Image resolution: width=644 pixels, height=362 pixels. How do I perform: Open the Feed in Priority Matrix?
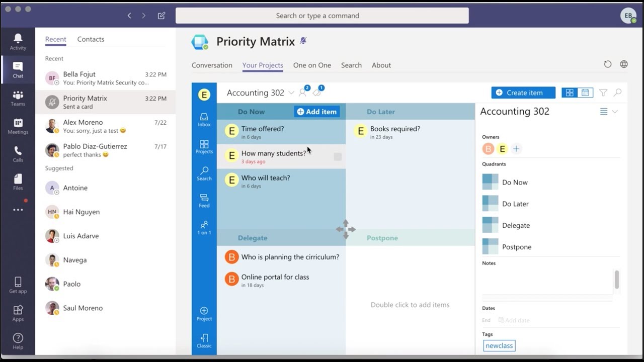[x=204, y=201]
